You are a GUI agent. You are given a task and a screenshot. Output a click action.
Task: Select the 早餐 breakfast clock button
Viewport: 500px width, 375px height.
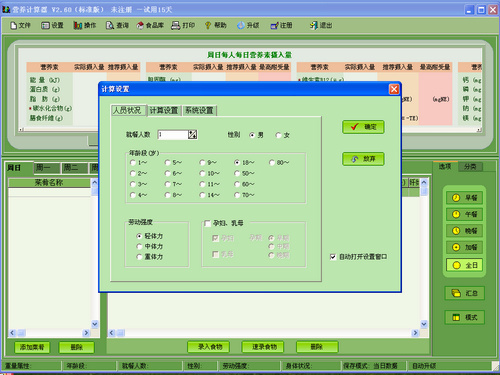point(464,198)
